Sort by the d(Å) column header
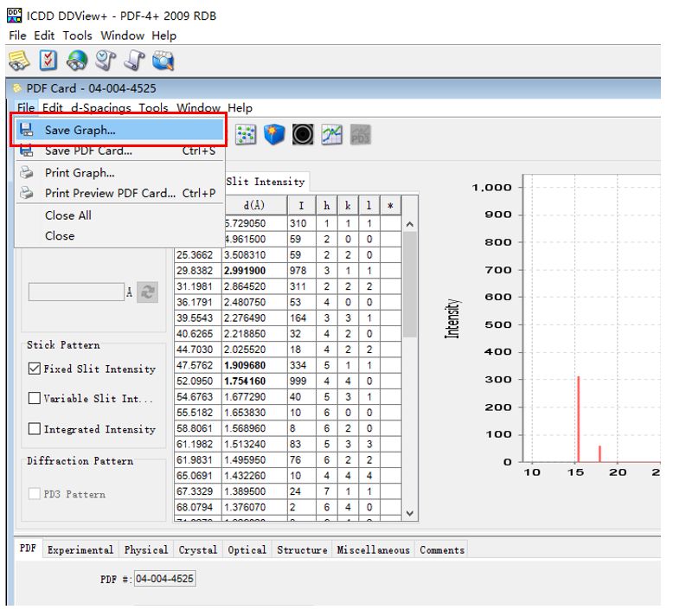Screen dimensions: 673x616 click(254, 205)
